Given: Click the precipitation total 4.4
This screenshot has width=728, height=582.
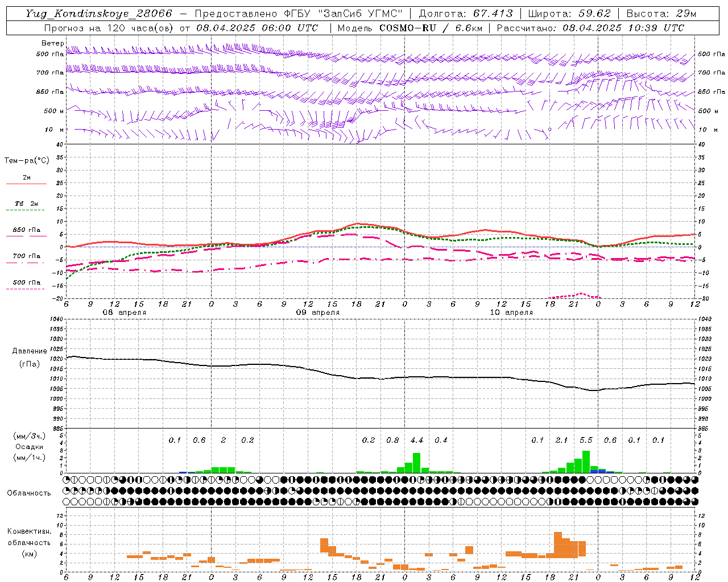Looking at the screenshot, I should coord(416,440).
